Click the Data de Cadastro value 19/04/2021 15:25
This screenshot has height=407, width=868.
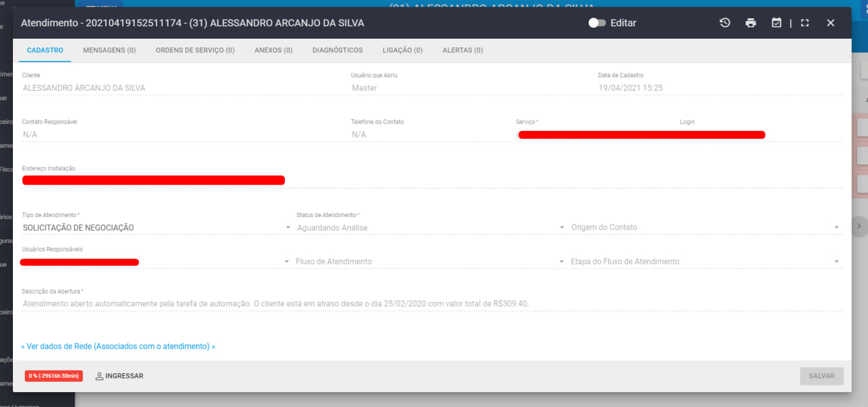click(x=631, y=88)
